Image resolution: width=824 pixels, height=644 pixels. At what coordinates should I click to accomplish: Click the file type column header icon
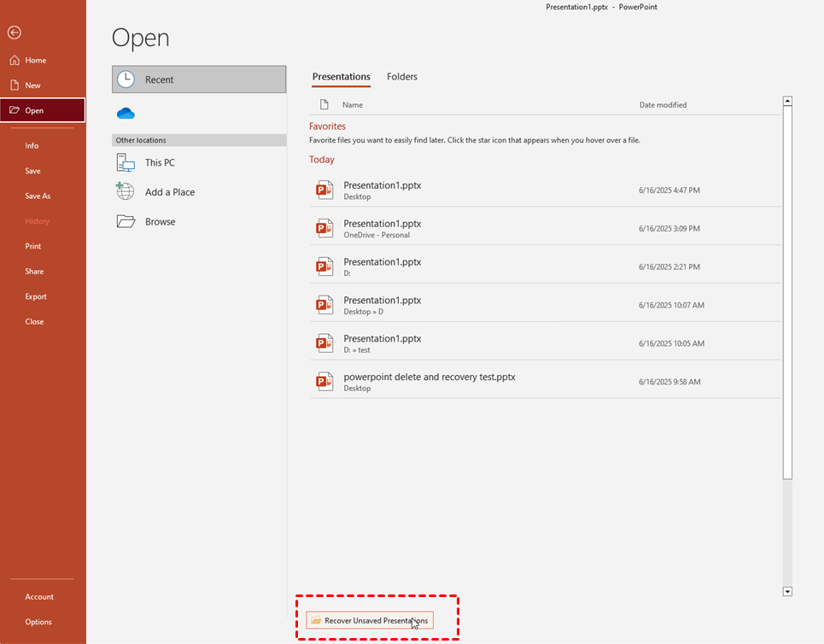[324, 104]
